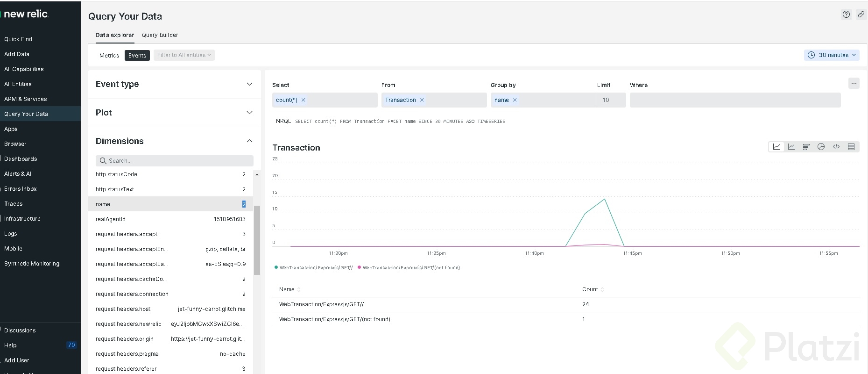
Task: Open the Filter to All entities dropdown
Action: [184, 55]
